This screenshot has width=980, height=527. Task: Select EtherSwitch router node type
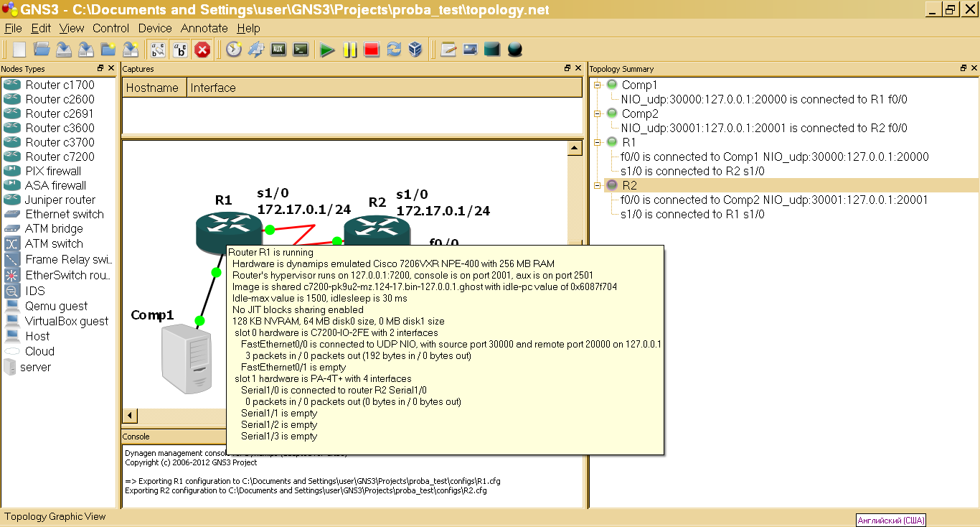click(58, 275)
